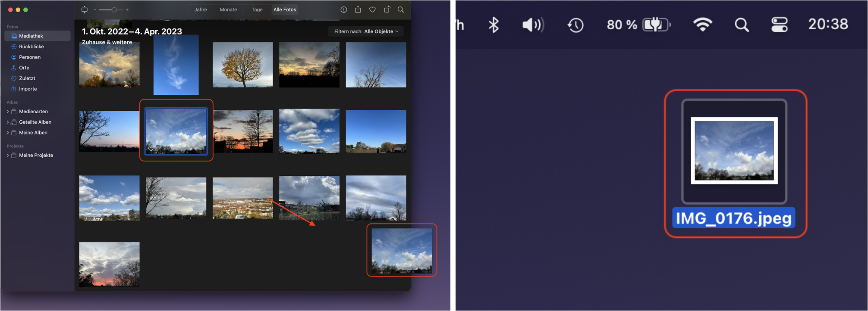
Task: Toggle favorite with toolbar heart icon
Action: [x=372, y=9]
